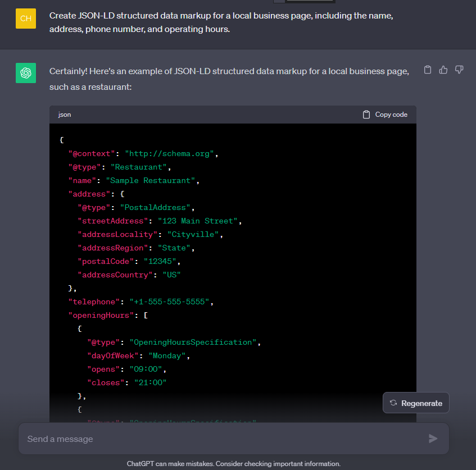The image size is (476, 470).
Task: Click the "http://schema.org" value
Action: click(x=169, y=153)
